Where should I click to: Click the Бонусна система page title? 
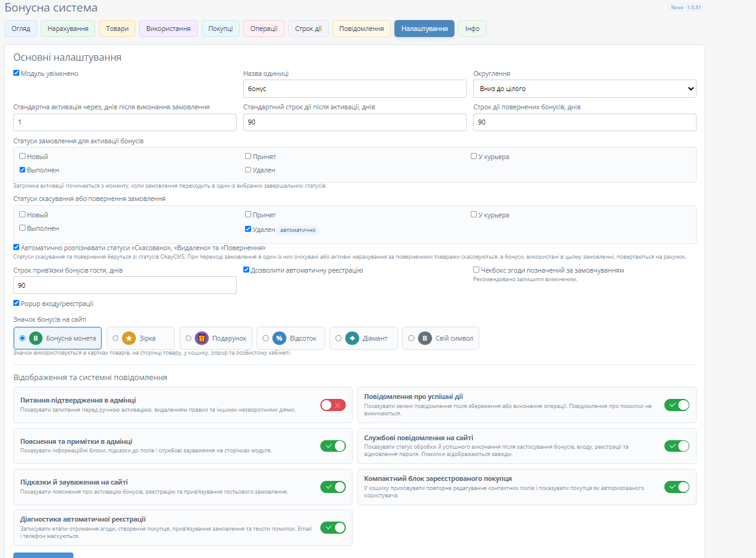51,8
